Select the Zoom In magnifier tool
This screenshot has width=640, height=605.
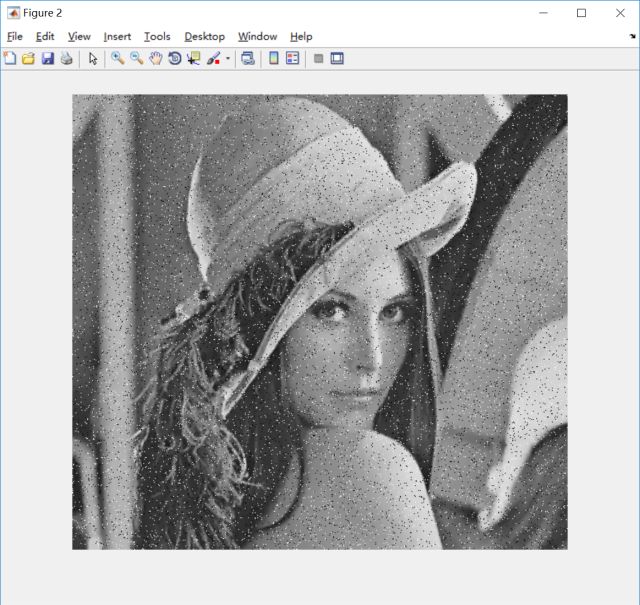coord(117,59)
